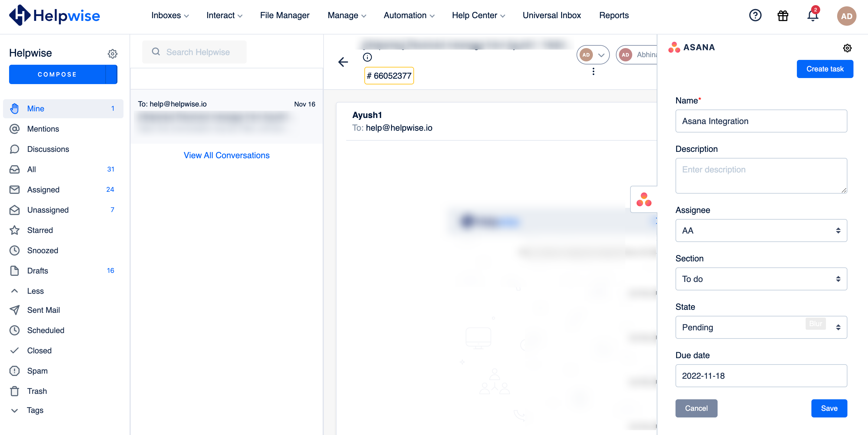Image resolution: width=868 pixels, height=435 pixels.
Task: Open the Closed folder
Action: pyautogui.click(x=63, y=350)
